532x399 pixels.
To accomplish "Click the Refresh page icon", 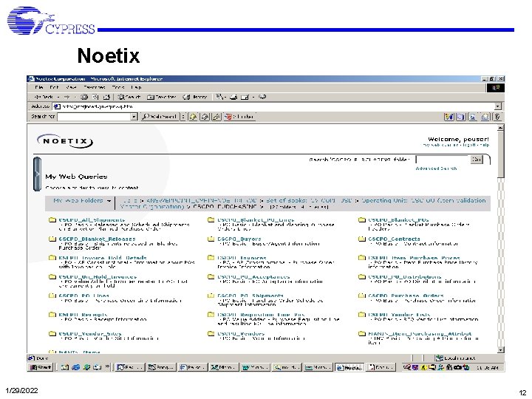I will (x=95, y=97).
